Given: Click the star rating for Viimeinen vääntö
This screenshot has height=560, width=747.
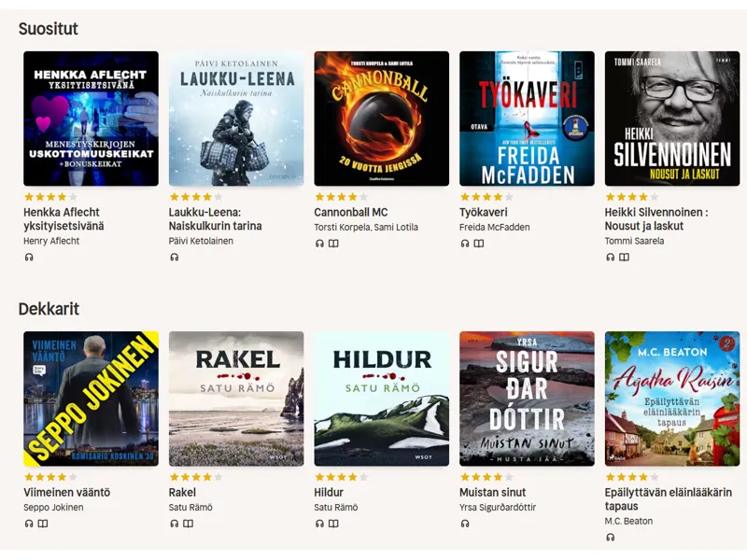Looking at the screenshot, I should 50,477.
